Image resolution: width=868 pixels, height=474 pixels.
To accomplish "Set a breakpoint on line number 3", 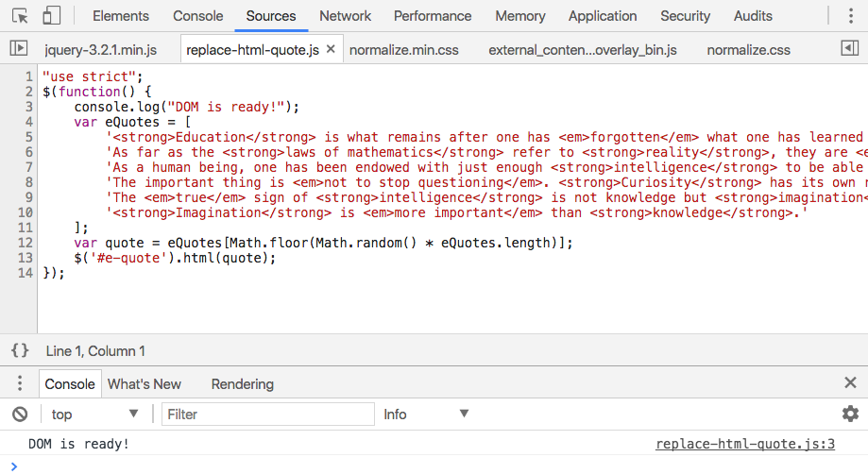I will click(28, 107).
